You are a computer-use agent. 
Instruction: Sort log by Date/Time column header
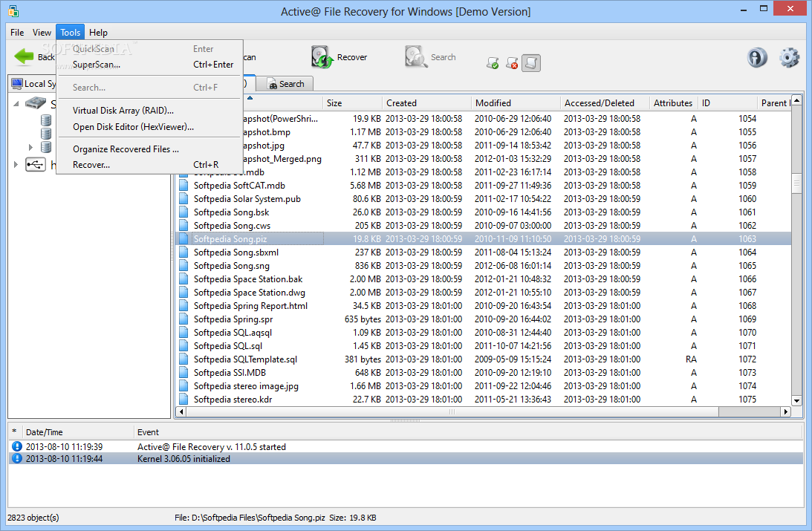click(78, 432)
